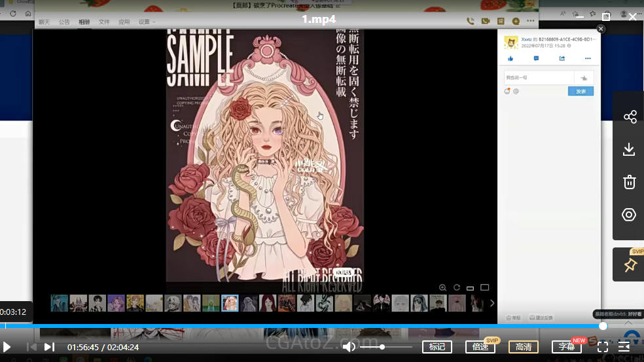Enter fullscreen mode
644x362 pixels.
(x=603, y=347)
